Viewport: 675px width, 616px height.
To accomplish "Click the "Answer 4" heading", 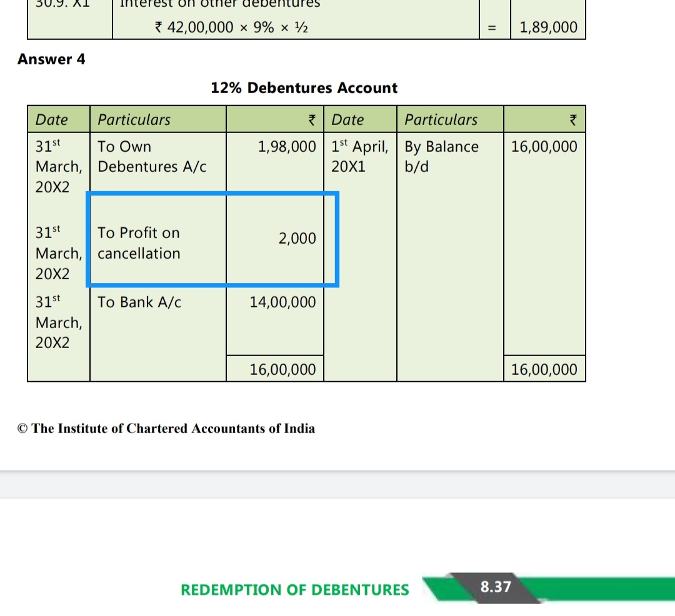I will click(51, 59).
